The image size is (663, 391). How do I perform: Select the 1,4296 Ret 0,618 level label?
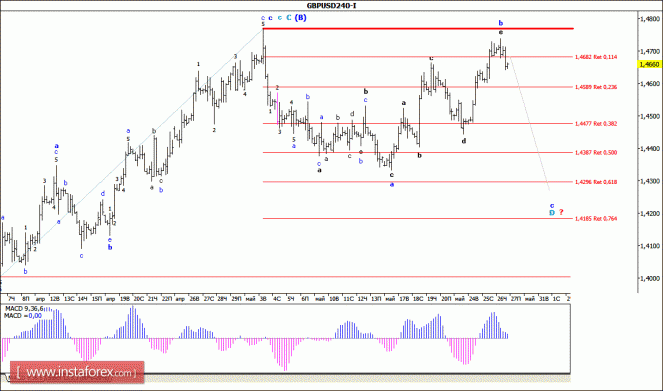(596, 182)
